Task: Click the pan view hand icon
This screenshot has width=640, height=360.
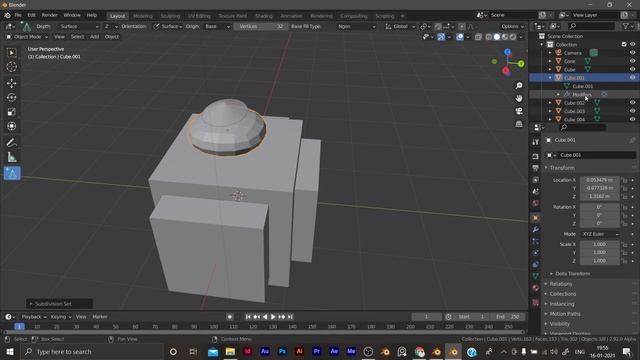Action: 519,98
